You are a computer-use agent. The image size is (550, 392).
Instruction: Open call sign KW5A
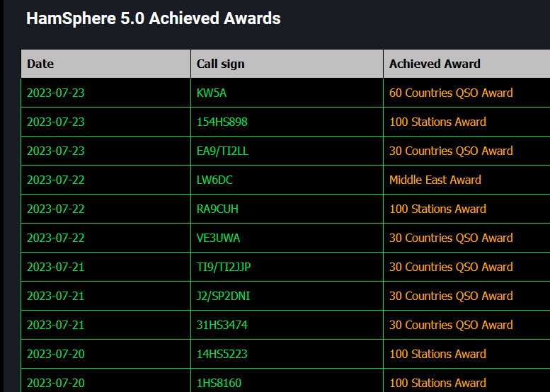coord(212,93)
